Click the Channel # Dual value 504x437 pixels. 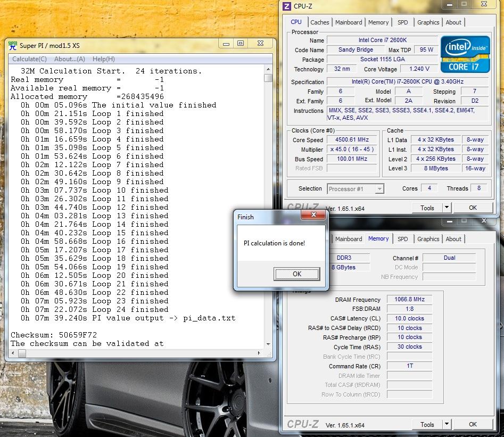point(449,258)
